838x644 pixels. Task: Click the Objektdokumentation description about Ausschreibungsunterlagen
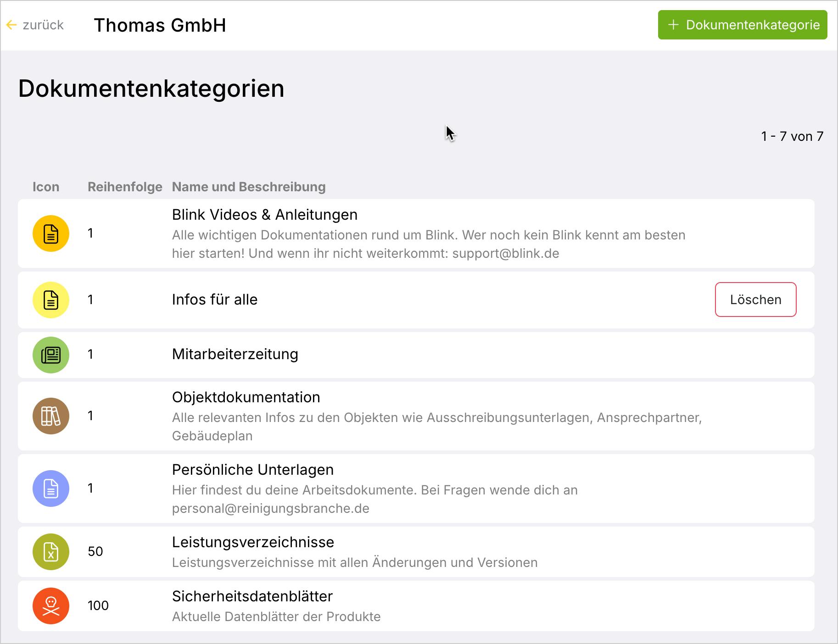tap(437, 427)
